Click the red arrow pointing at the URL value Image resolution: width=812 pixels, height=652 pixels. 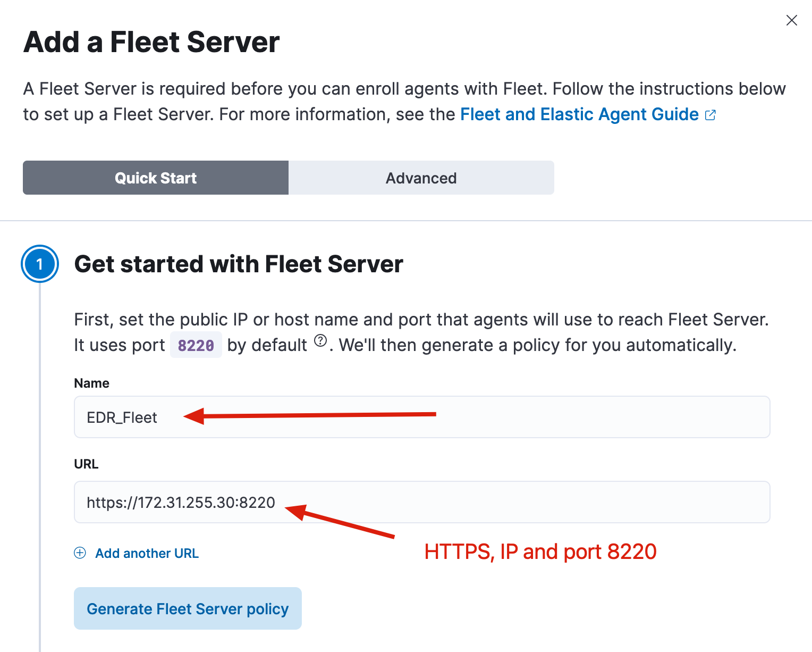[x=340, y=521]
